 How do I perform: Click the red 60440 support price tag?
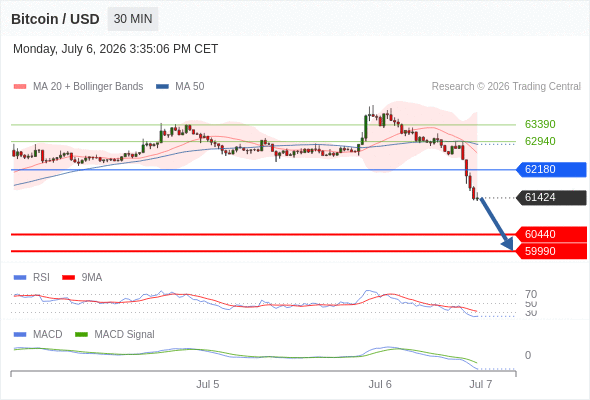551,234
